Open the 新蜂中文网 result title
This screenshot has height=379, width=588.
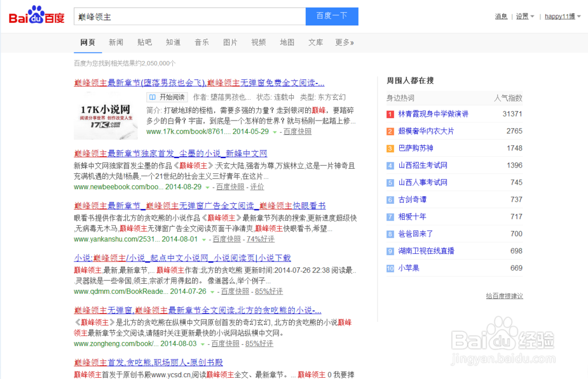(x=171, y=153)
